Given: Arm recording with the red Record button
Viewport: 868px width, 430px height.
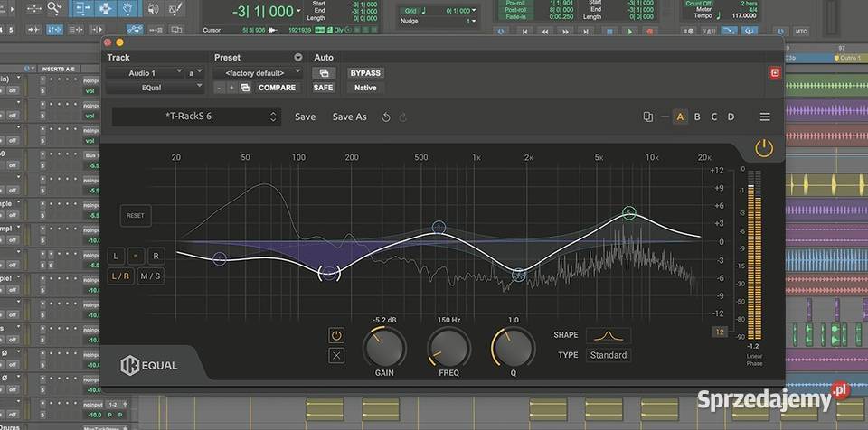Looking at the screenshot, I should pos(649,32).
